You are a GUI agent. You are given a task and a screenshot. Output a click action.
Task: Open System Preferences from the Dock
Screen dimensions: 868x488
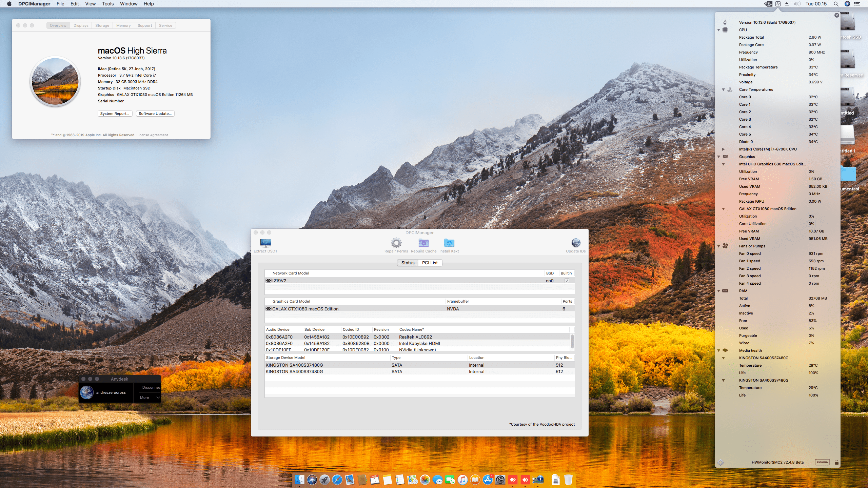pyautogui.click(x=500, y=480)
